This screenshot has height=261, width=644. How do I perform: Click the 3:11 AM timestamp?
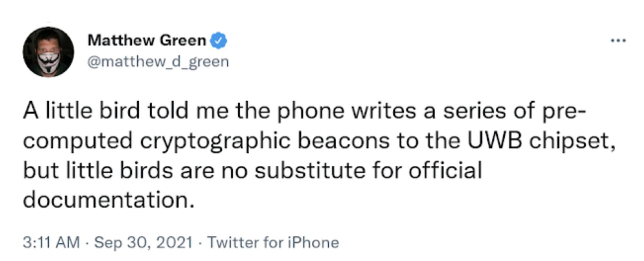tap(51, 242)
